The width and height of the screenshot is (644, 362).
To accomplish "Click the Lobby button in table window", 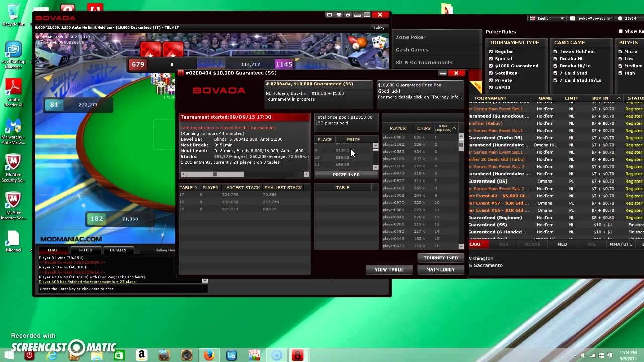I will click(x=379, y=28).
